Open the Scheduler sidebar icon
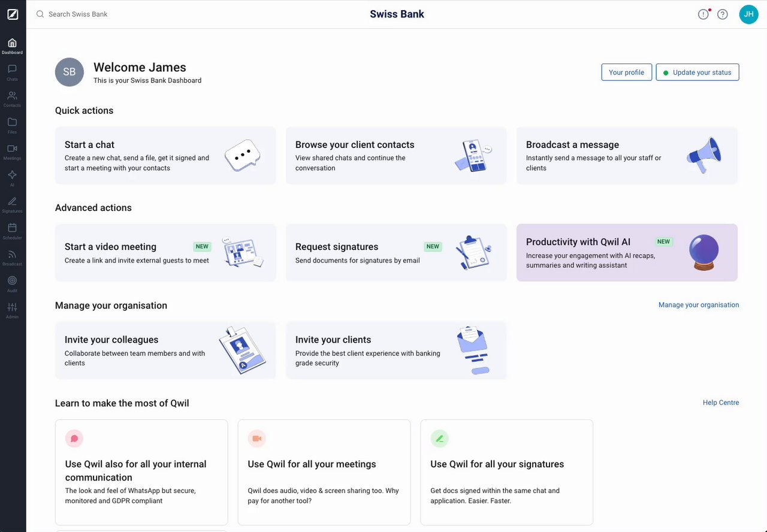Screen dimensions: 767x532 [12, 231]
